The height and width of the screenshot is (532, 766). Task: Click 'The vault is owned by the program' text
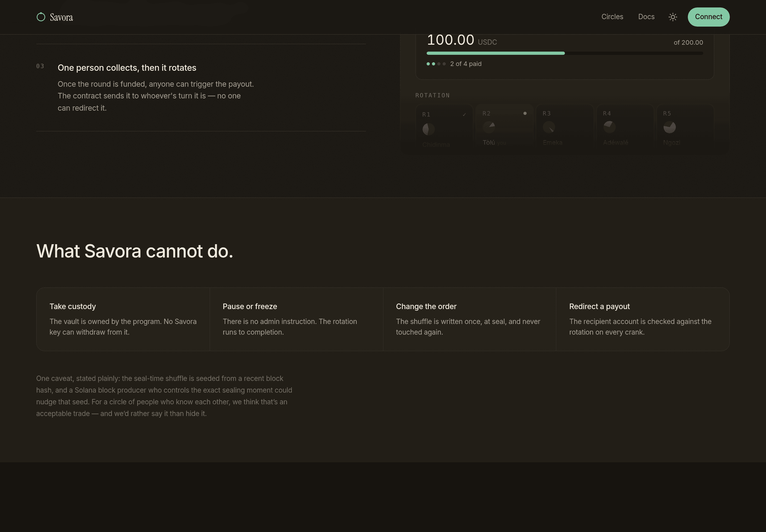(123, 327)
